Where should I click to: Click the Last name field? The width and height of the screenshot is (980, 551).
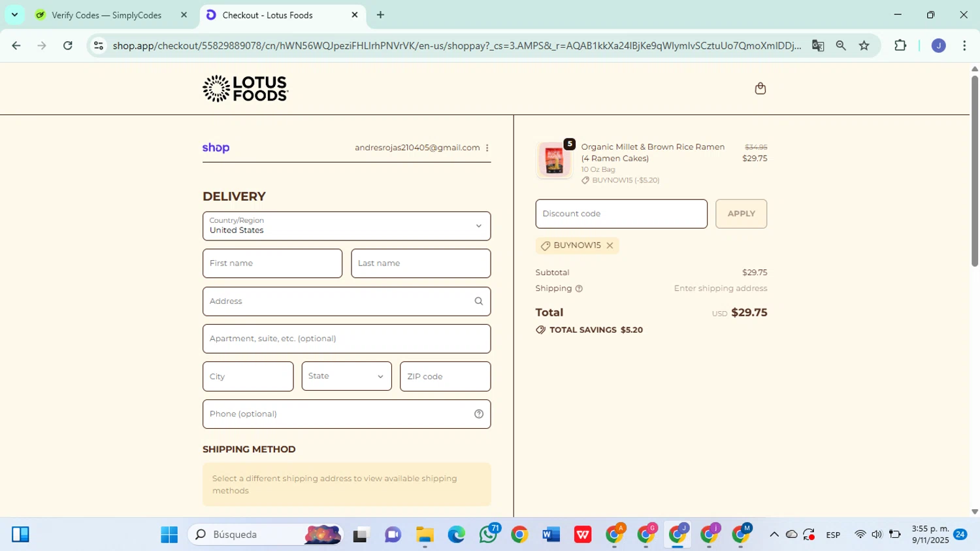click(421, 263)
